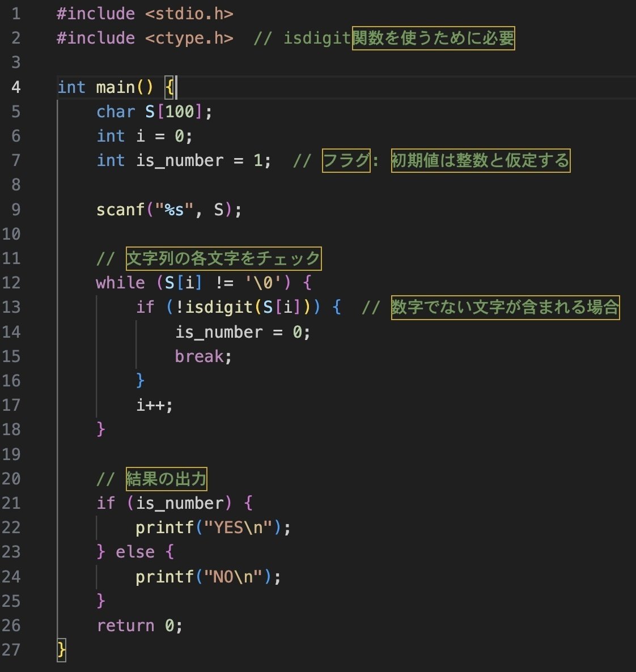Click the 'i++;' statement
Image resolution: width=636 pixels, height=672 pixels.
(154, 405)
